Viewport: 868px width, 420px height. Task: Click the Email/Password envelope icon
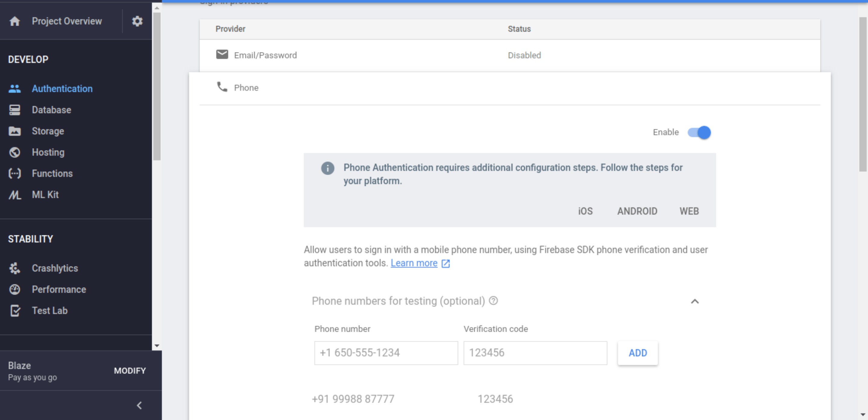point(222,54)
